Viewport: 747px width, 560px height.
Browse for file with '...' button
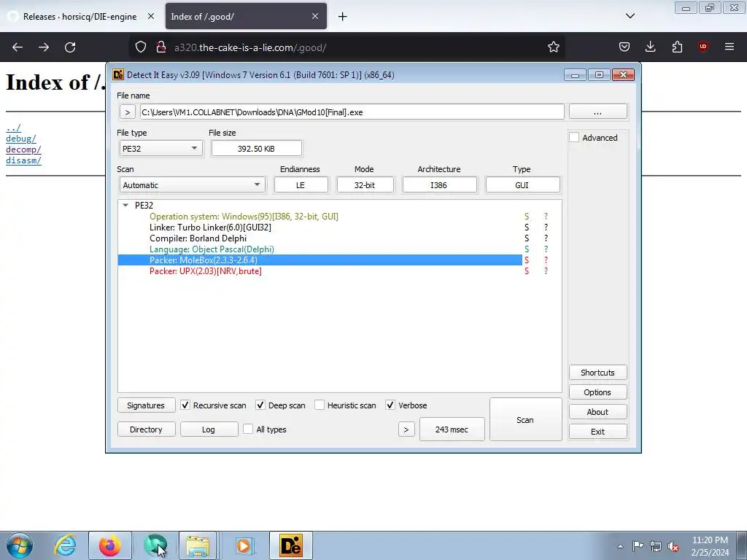point(598,112)
